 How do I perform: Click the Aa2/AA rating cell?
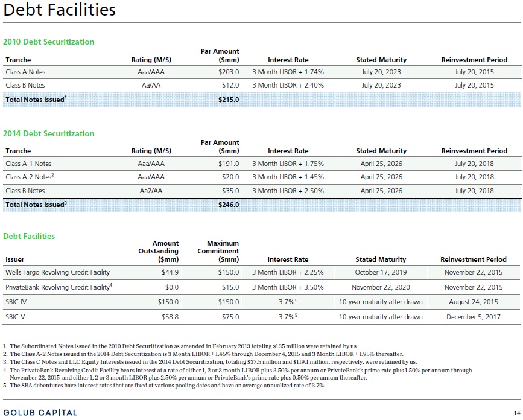151,191
